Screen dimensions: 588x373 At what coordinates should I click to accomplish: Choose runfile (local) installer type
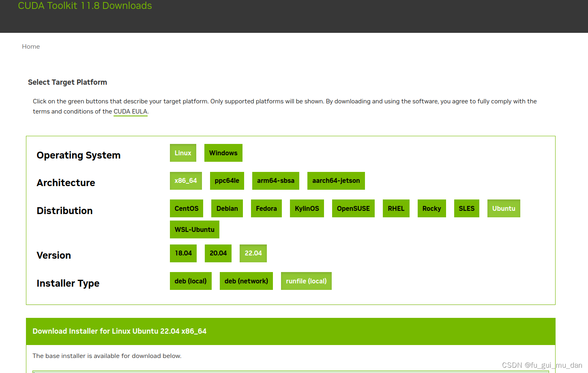tap(306, 281)
